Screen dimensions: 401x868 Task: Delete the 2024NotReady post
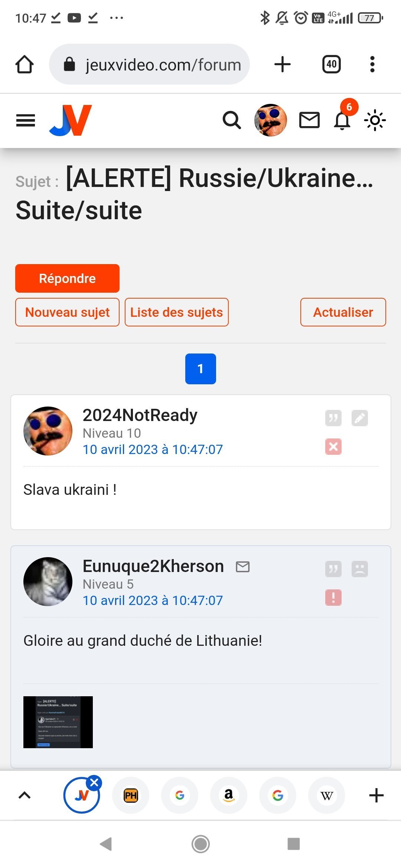[x=333, y=447]
